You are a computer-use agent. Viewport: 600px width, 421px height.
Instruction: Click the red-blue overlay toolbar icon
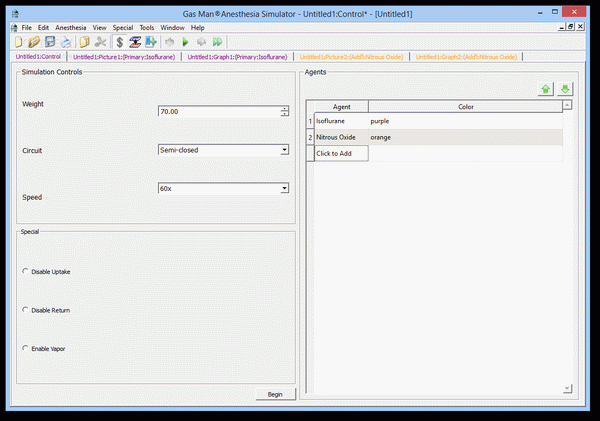[135, 42]
